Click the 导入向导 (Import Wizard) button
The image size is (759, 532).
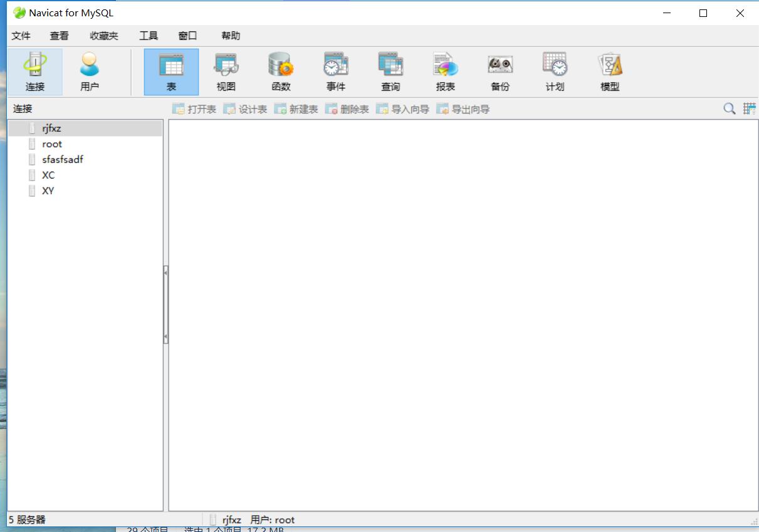[x=402, y=109]
